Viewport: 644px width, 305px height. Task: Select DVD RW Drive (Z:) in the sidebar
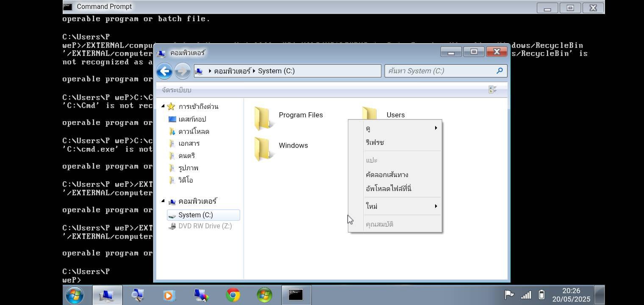coord(200,226)
